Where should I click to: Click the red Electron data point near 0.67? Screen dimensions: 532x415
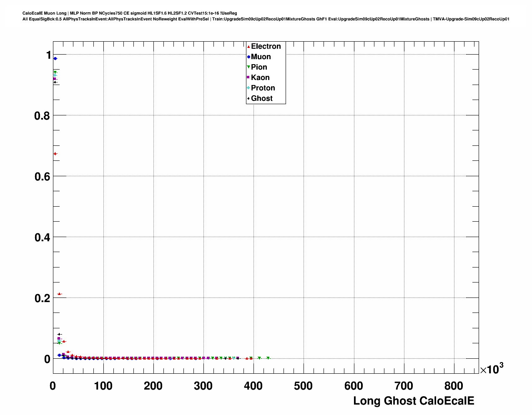point(55,154)
